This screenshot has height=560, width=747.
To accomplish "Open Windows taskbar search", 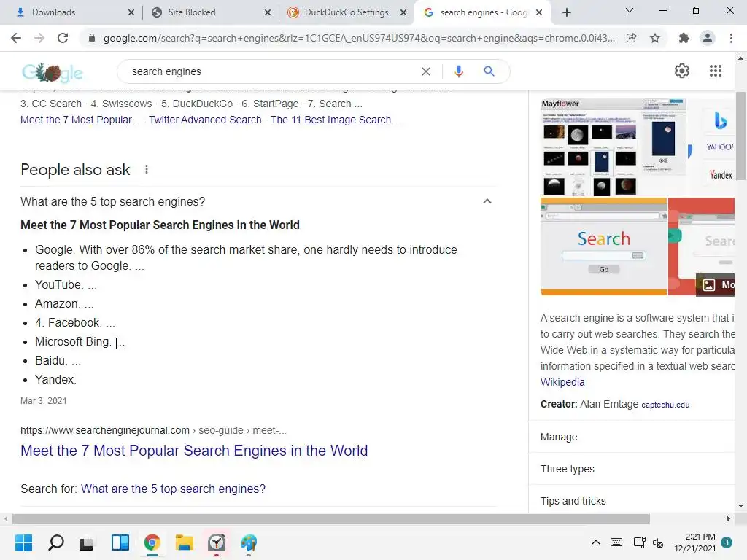I will pos(55,542).
